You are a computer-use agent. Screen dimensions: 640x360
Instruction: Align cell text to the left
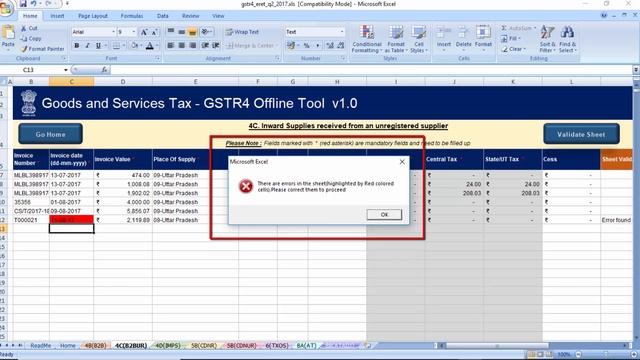point(171,45)
